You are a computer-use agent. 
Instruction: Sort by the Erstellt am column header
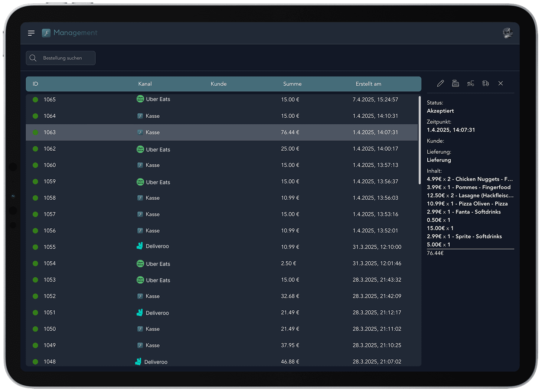(368, 84)
